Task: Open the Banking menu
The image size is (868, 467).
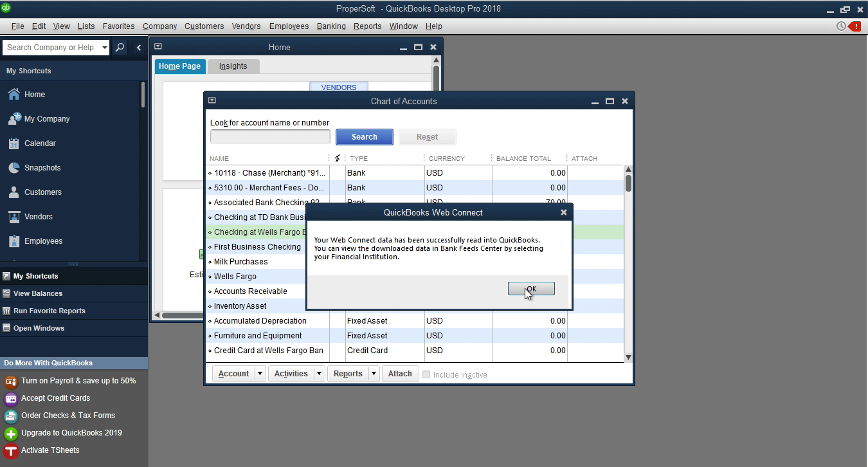Action: tap(331, 26)
